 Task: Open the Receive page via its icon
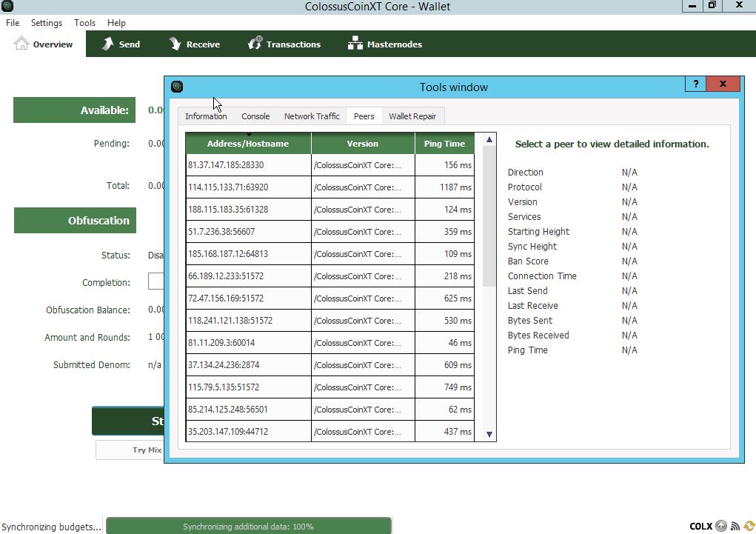[x=175, y=44]
